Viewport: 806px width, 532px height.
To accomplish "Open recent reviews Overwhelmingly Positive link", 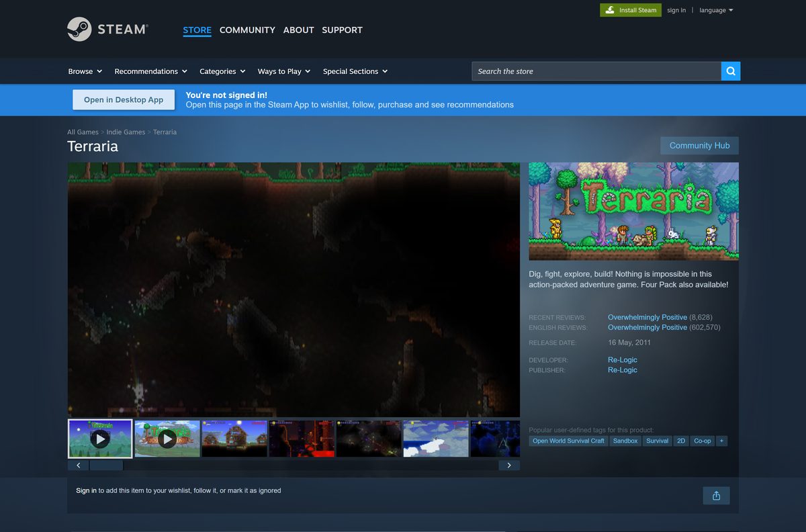I will point(647,317).
